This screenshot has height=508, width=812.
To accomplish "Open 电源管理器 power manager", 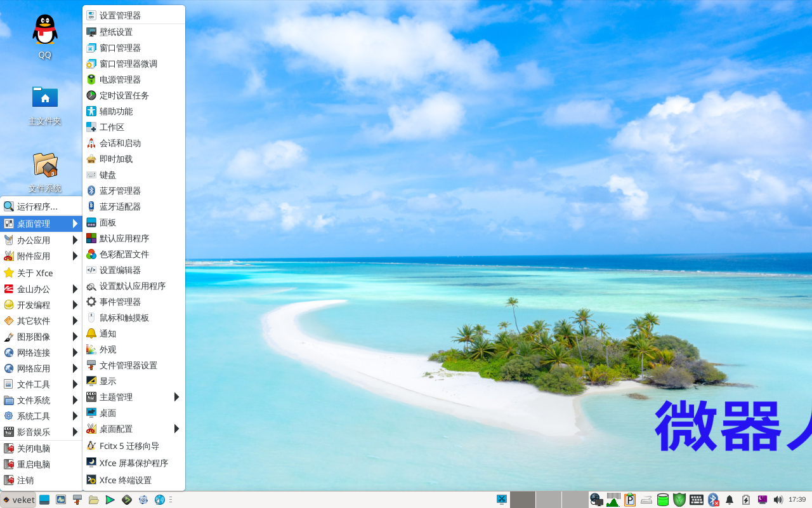I will pyautogui.click(x=134, y=79).
